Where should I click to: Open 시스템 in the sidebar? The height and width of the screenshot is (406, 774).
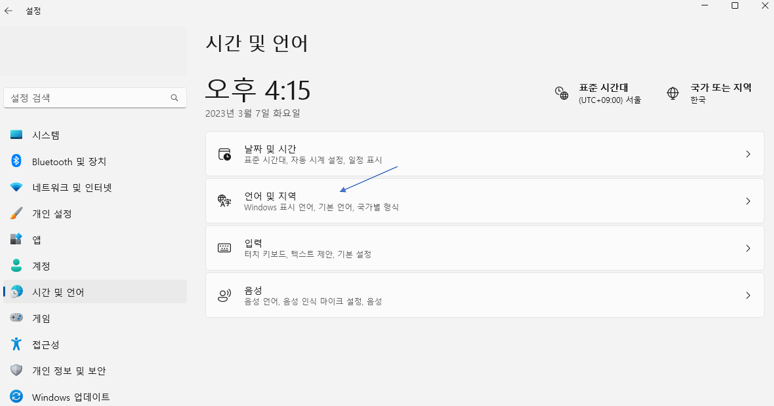click(46, 135)
